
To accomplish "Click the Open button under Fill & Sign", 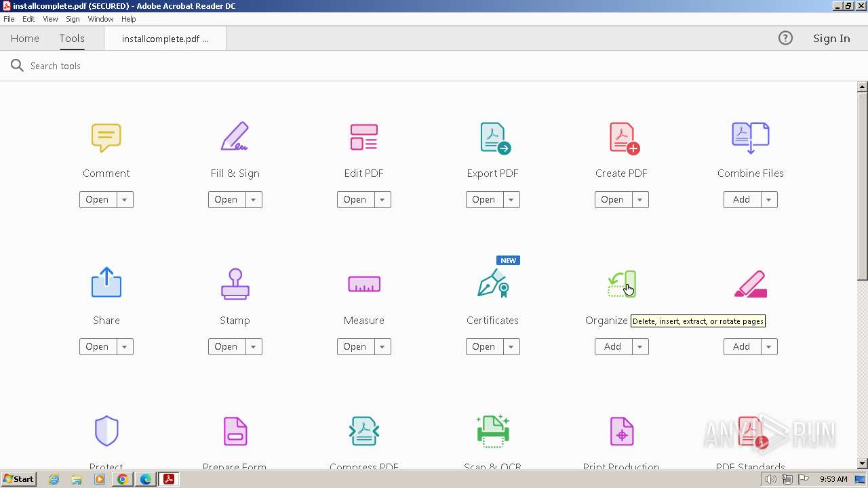I will pyautogui.click(x=226, y=200).
